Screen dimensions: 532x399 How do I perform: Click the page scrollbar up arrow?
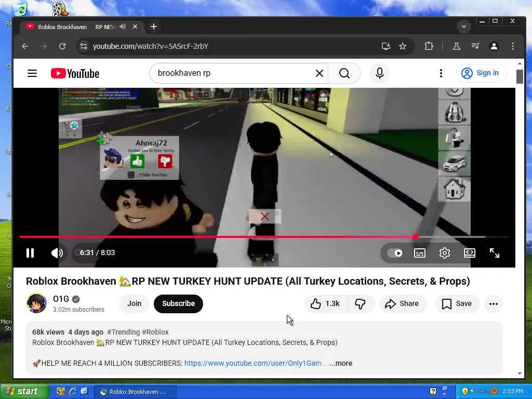click(x=520, y=63)
